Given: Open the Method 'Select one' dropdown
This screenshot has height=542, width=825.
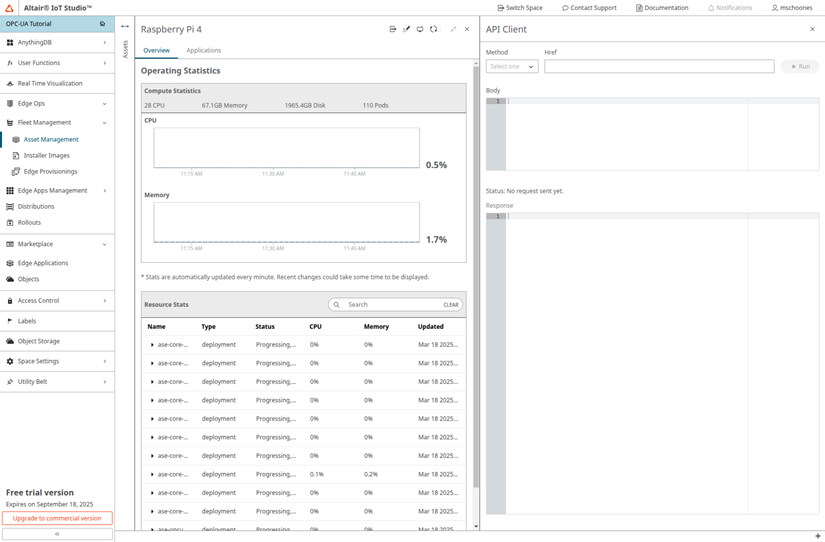Looking at the screenshot, I should point(512,67).
